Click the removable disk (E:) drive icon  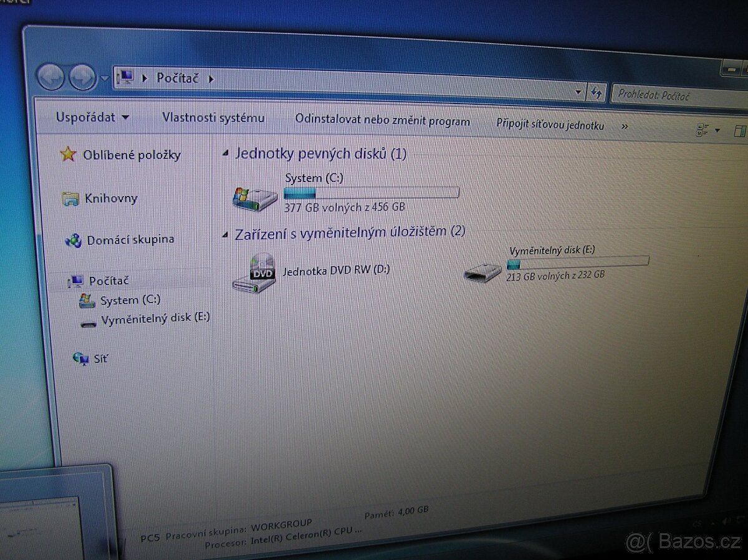coord(482,271)
